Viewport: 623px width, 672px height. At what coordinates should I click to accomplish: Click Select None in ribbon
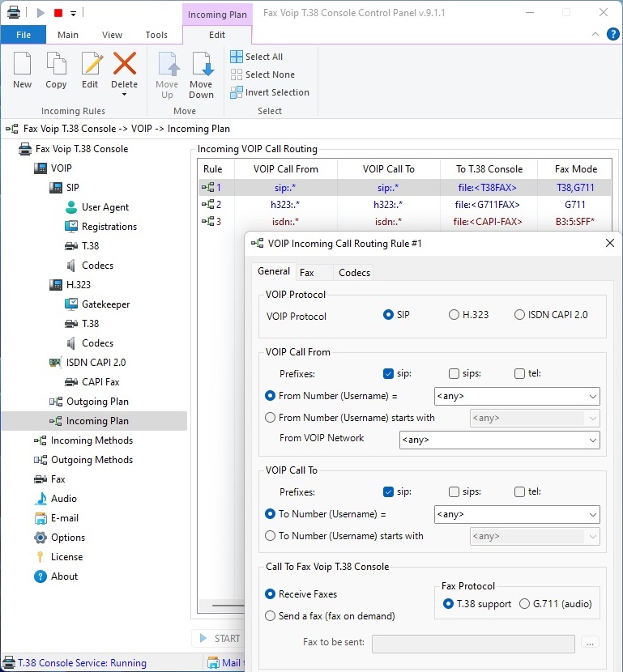tap(262, 74)
